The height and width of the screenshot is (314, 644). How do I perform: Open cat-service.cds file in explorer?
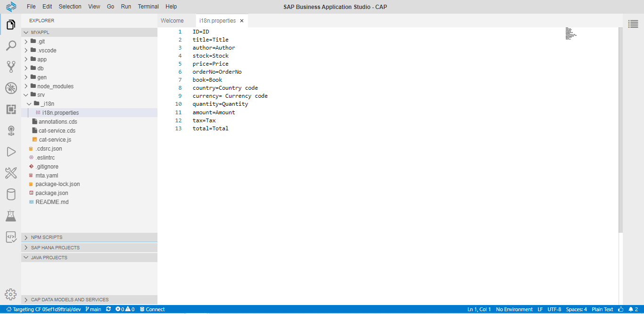(57, 131)
